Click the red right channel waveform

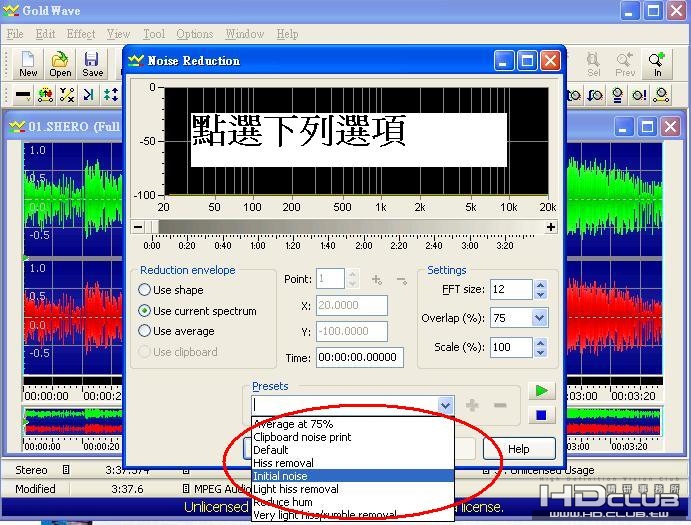tap(73, 317)
